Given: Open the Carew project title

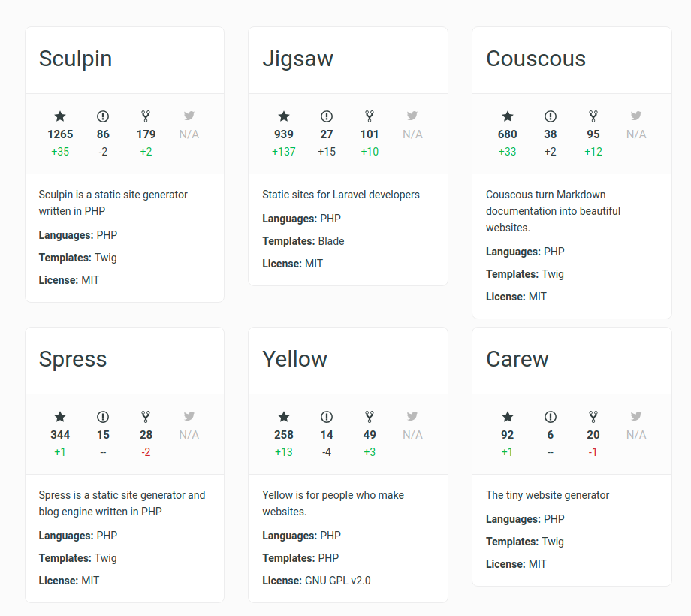Looking at the screenshot, I should click(517, 359).
